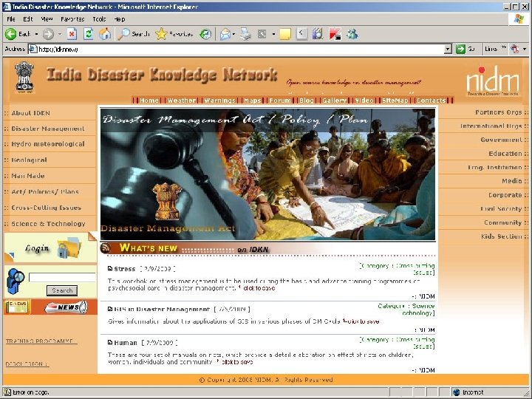Expand the Links toolbar chevron
Screen dimensions: 532x399
(x=504, y=47)
